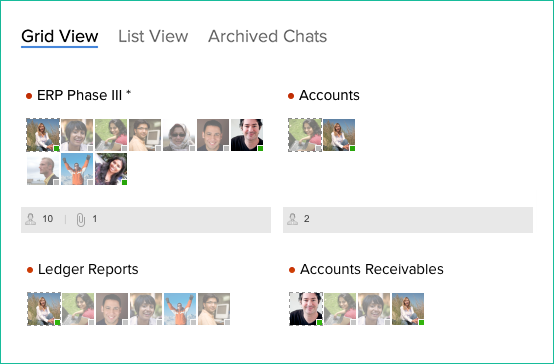Open the Archived Chats tab

point(267,36)
